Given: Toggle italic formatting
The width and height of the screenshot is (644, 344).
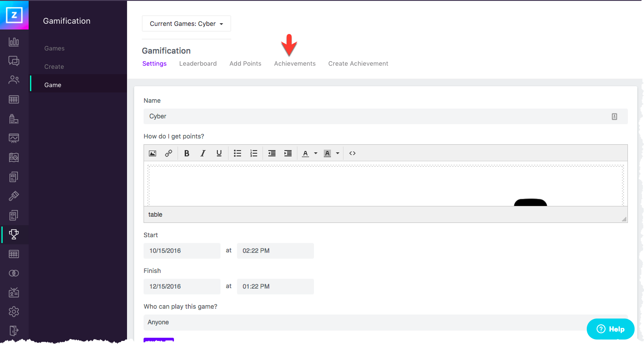Looking at the screenshot, I should 203,153.
